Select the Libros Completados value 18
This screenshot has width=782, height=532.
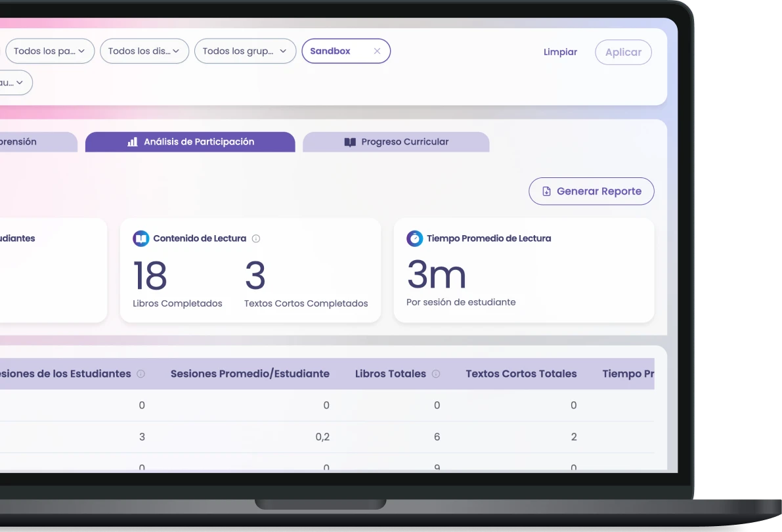click(x=150, y=276)
